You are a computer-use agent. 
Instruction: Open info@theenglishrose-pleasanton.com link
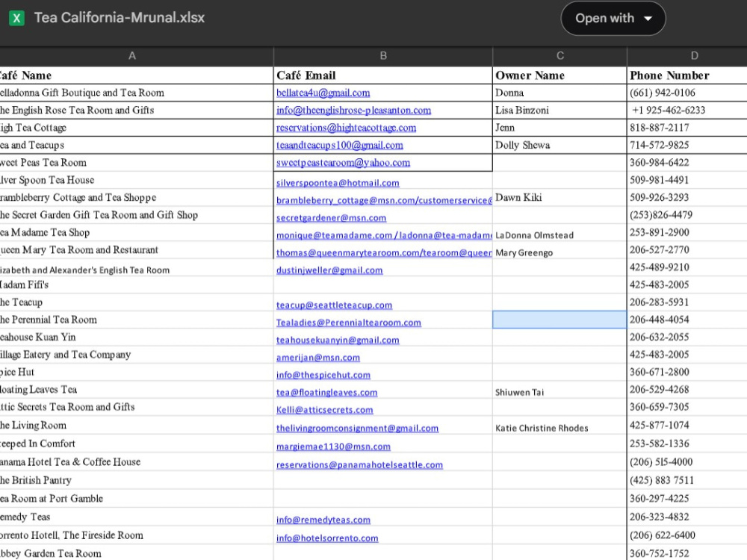(353, 111)
